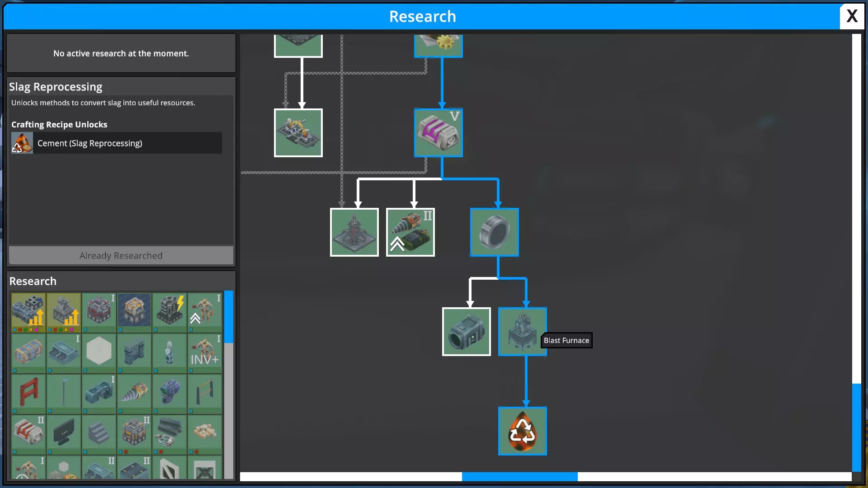Click the horizontal tech tree scrollbar
Viewport: 868px width, 488px height.
519,476
